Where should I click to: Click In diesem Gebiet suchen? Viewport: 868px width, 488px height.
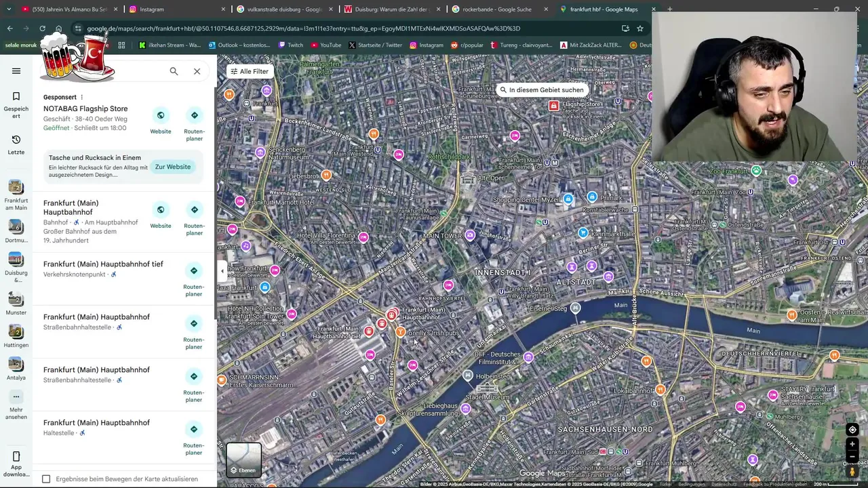(541, 89)
